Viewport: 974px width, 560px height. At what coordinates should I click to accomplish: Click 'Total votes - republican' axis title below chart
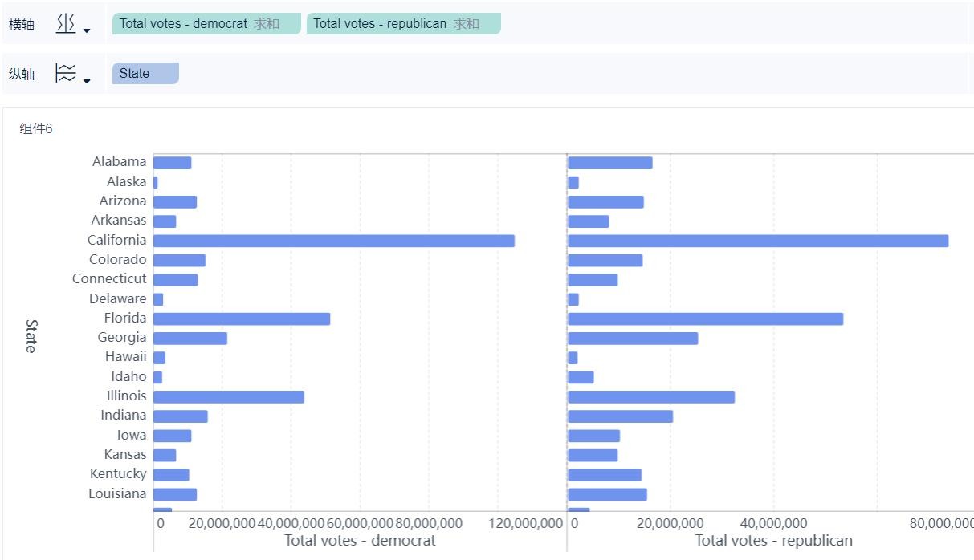(x=773, y=541)
